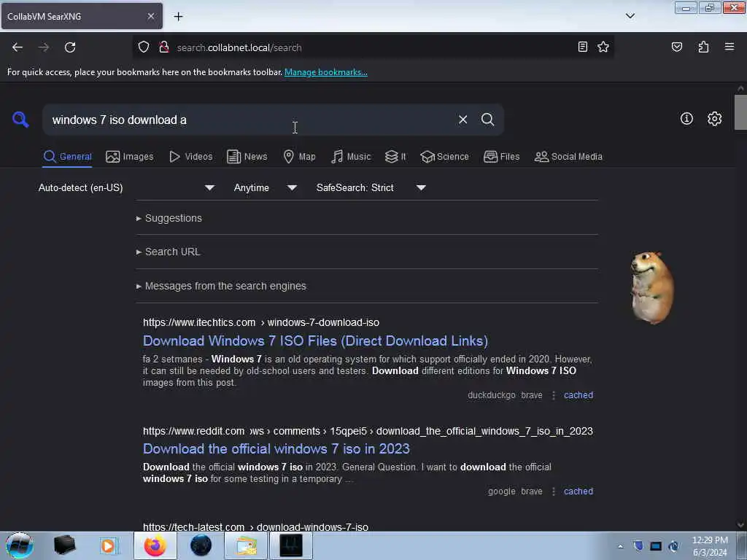
Task: Open the tracking protection shield icon
Action: pyautogui.click(x=144, y=47)
